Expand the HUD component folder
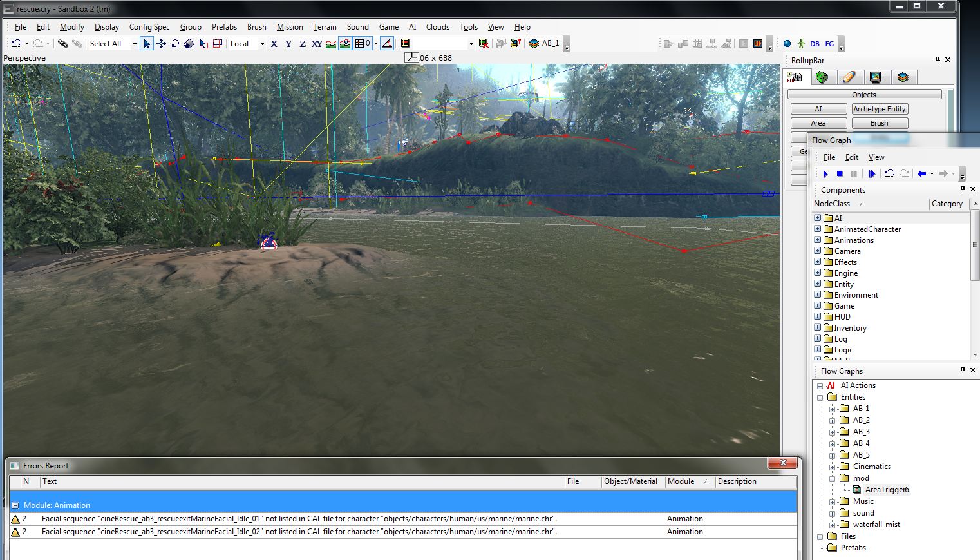This screenshot has height=560, width=980. tap(818, 316)
